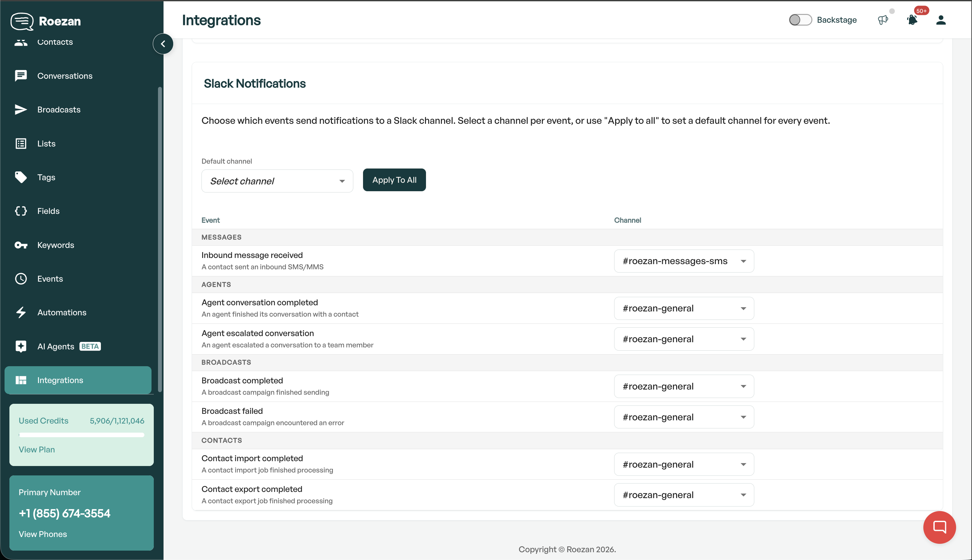Toggle the Backstage switch
The width and height of the screenshot is (972, 560).
coord(800,20)
